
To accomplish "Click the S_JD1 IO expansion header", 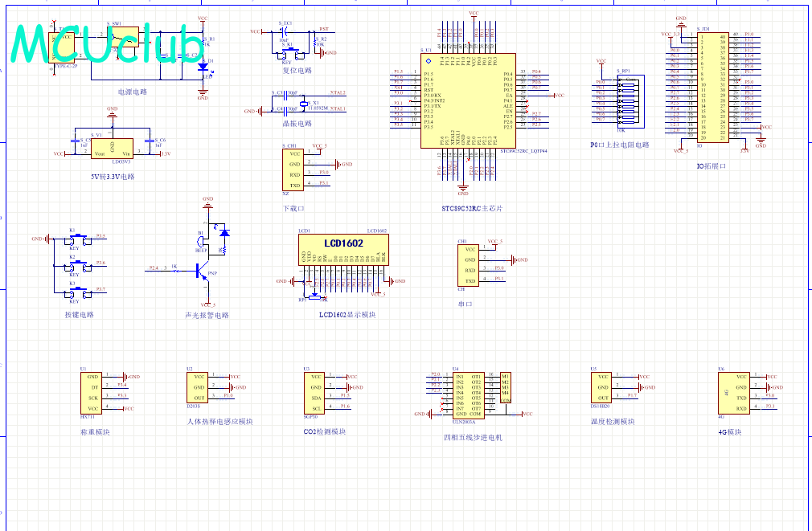I will coord(712,87).
